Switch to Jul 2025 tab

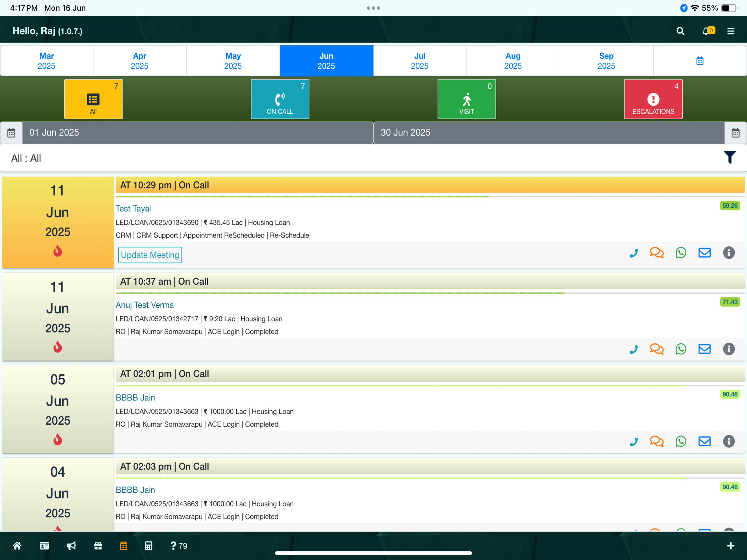click(420, 61)
